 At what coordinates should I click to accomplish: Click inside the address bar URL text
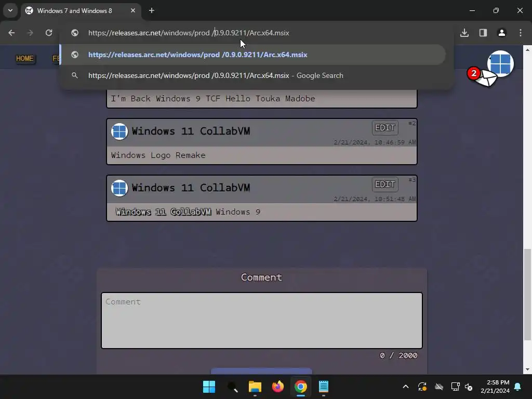point(189,33)
